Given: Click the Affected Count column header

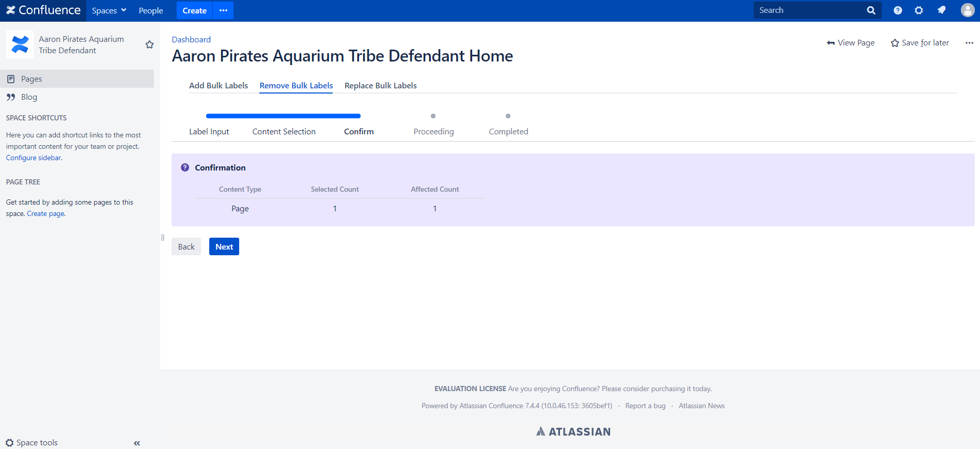Looking at the screenshot, I should point(435,189).
